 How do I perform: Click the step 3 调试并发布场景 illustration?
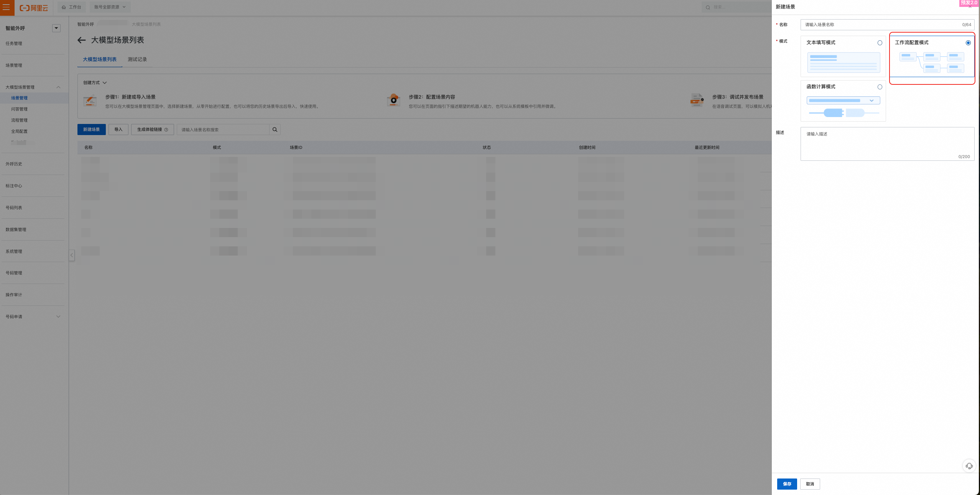(x=697, y=101)
